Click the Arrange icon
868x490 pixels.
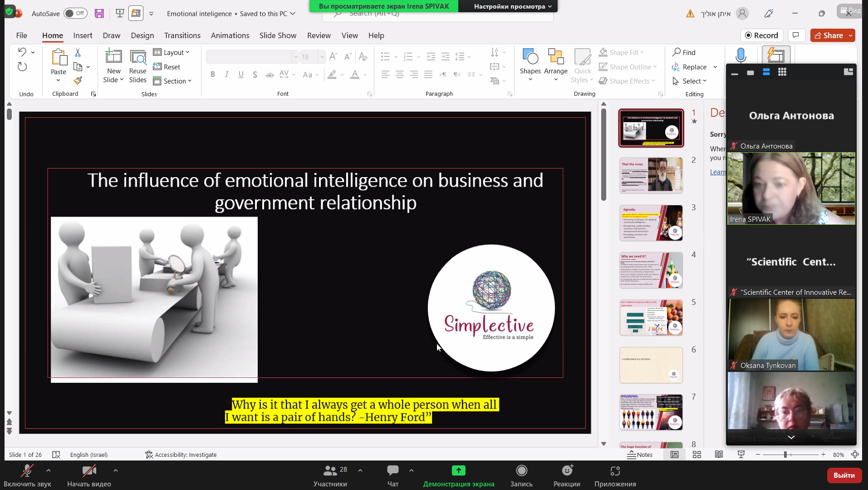coord(556,57)
